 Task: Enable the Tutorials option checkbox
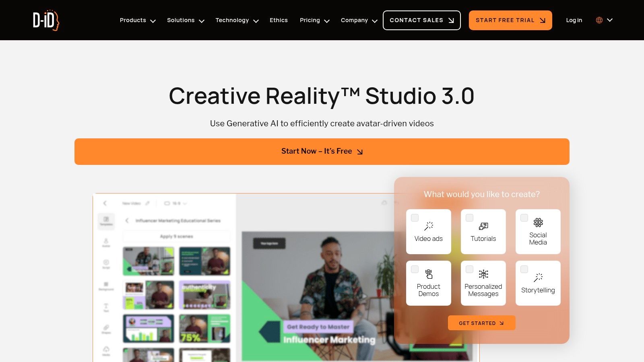tap(469, 218)
